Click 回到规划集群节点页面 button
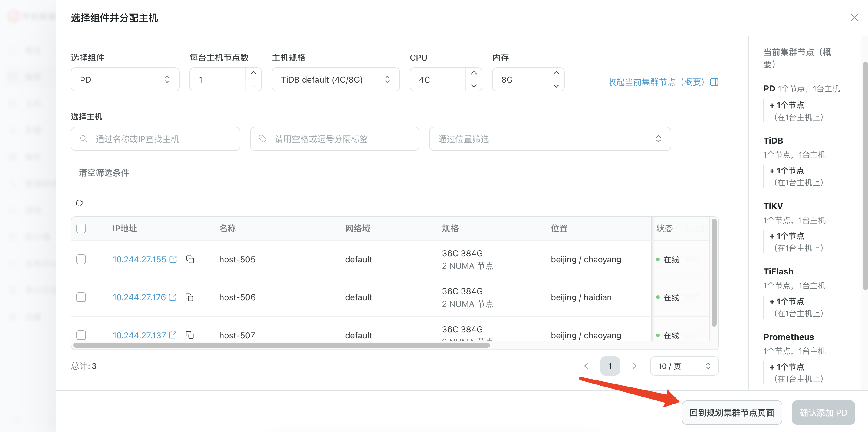Image resolution: width=868 pixels, height=432 pixels. point(732,412)
